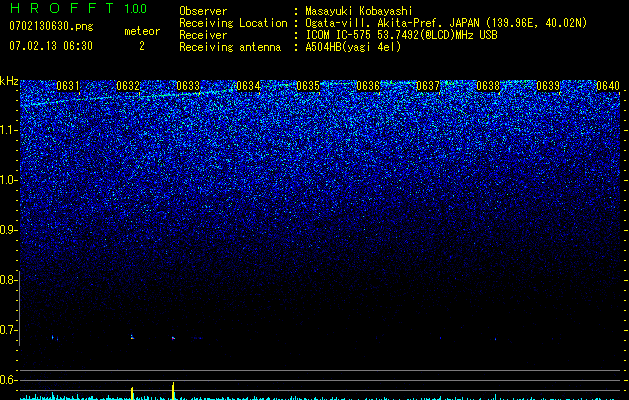The image size is (629, 400).
Task: Click the kHz axis unit label
Action: [9, 81]
